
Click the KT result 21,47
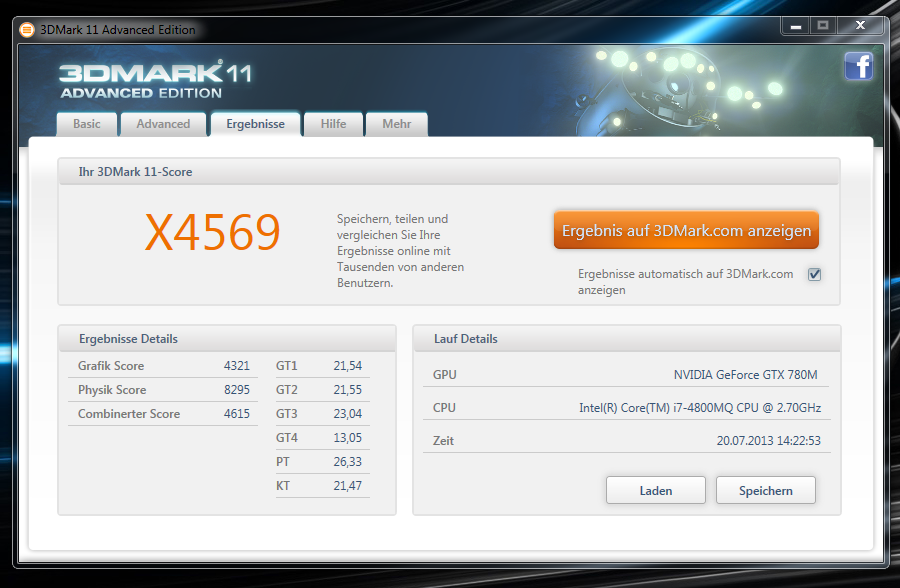pos(347,486)
